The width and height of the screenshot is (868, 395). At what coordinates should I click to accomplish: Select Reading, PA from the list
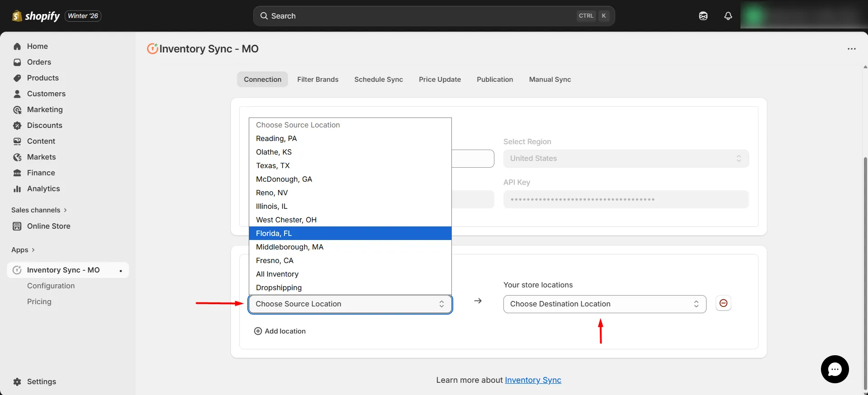click(350, 138)
